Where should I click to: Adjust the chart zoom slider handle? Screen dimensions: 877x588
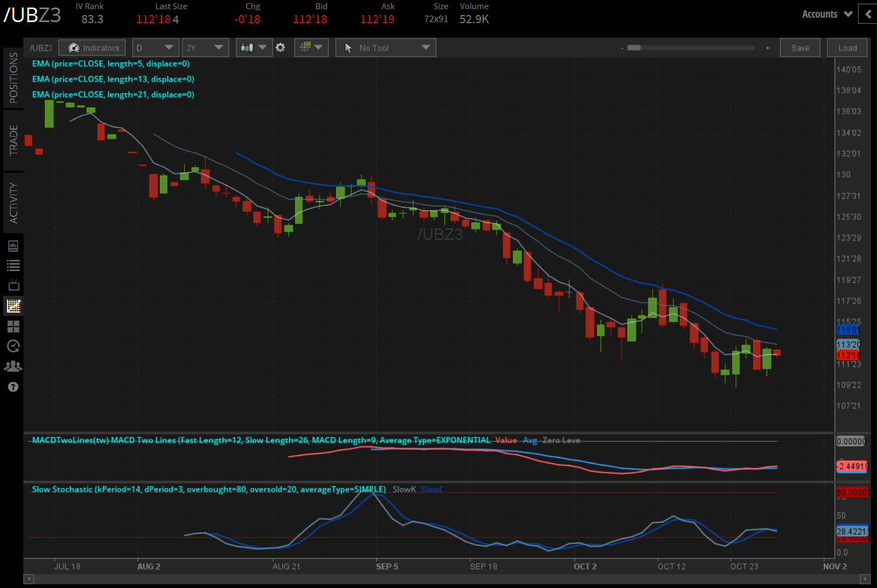tap(634, 48)
